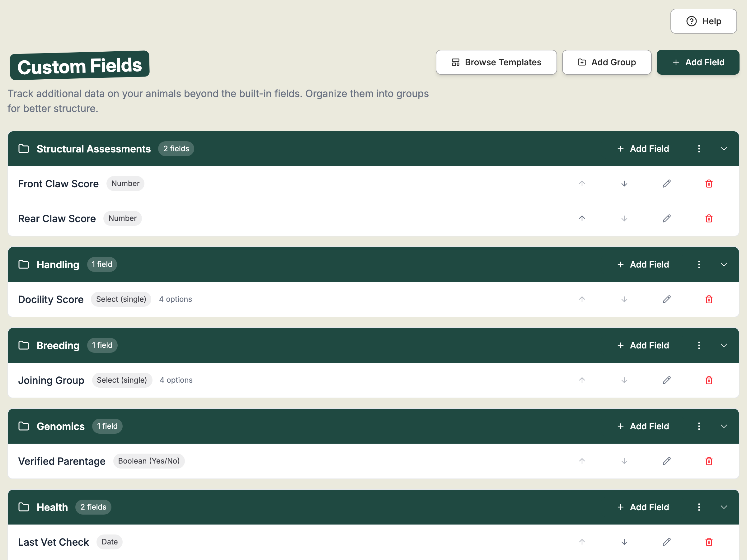
Task: Open Structural Assessments group options menu
Action: tap(699, 149)
